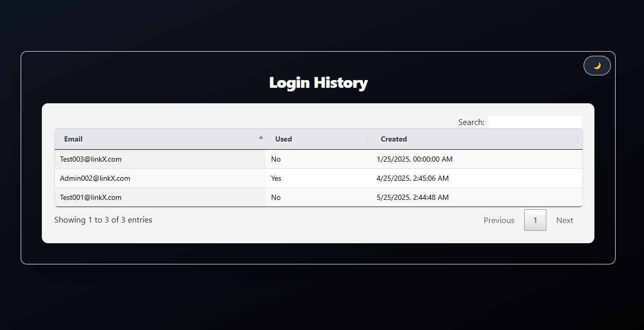The width and height of the screenshot is (644, 330).
Task: Click the Yes value in Used column
Action: [276, 178]
